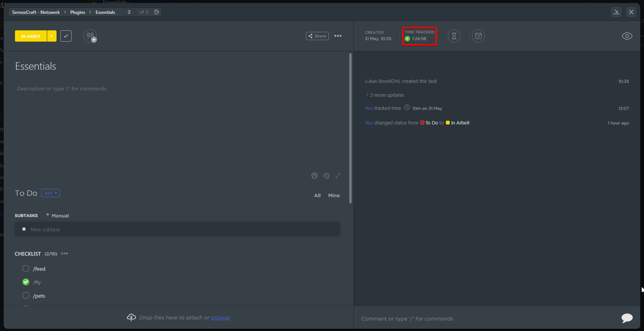
Task: Toggle the watcher eye icon
Action: [627, 36]
